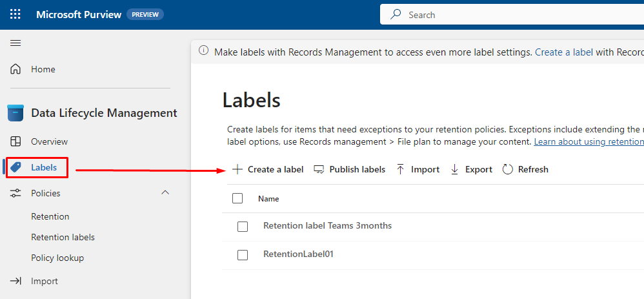Click the Export toolbar button

click(471, 169)
